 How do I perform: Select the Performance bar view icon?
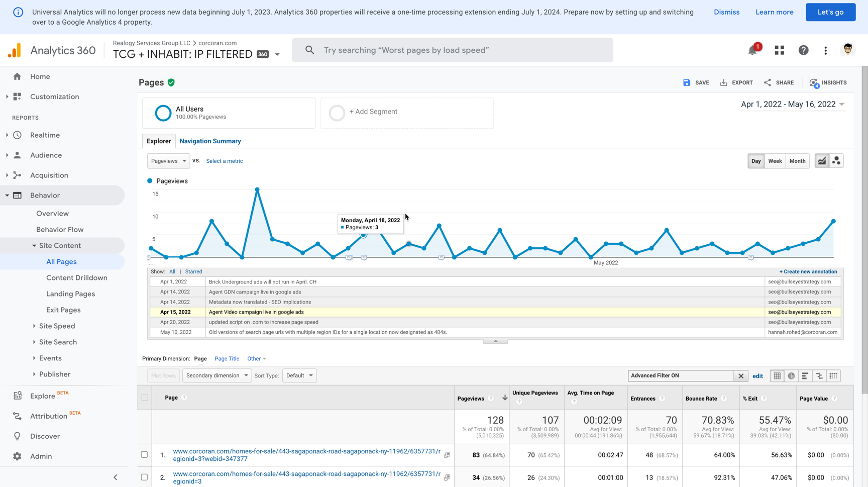point(805,376)
